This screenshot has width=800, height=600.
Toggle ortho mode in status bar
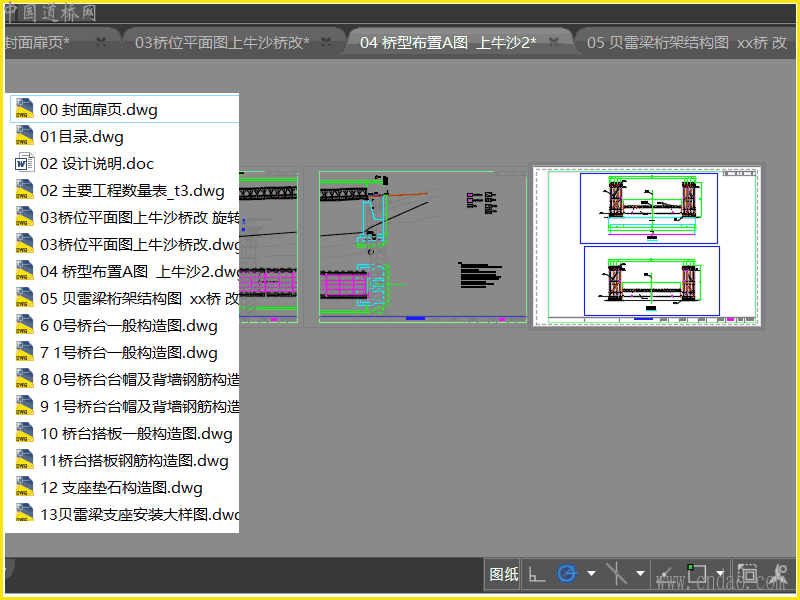pos(537,574)
